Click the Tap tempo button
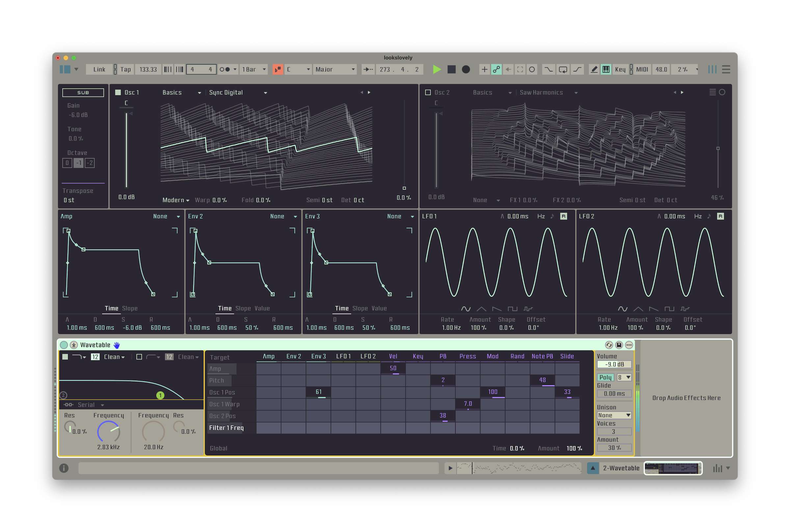Screen dimensions: 790x532 [125, 69]
